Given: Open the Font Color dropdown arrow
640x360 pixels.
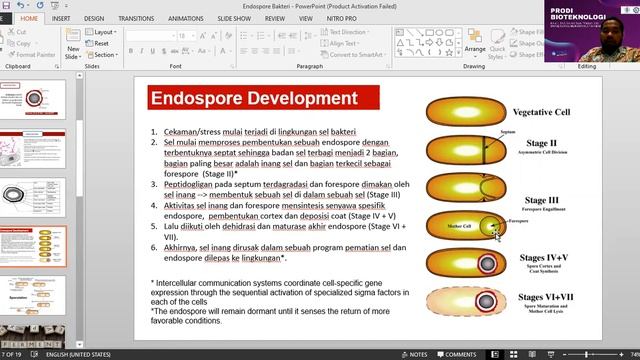Looking at the screenshot, I should pyautogui.click(x=230, y=51).
